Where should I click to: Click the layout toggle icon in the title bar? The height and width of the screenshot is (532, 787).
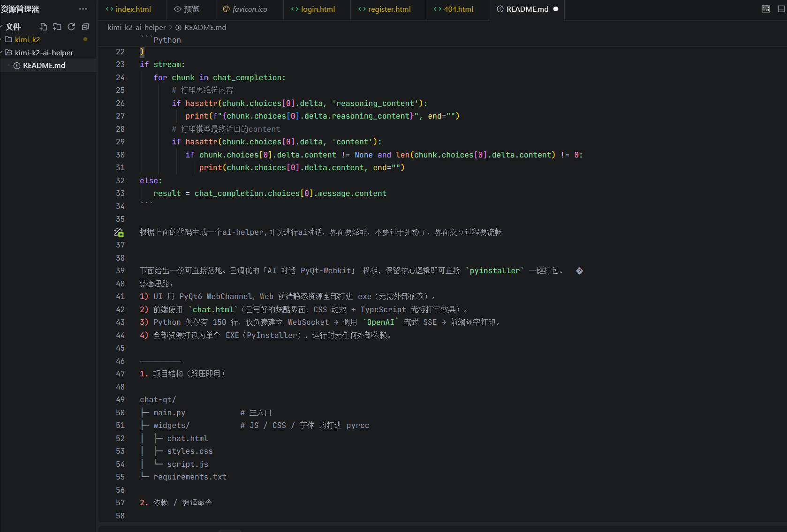[x=766, y=9]
